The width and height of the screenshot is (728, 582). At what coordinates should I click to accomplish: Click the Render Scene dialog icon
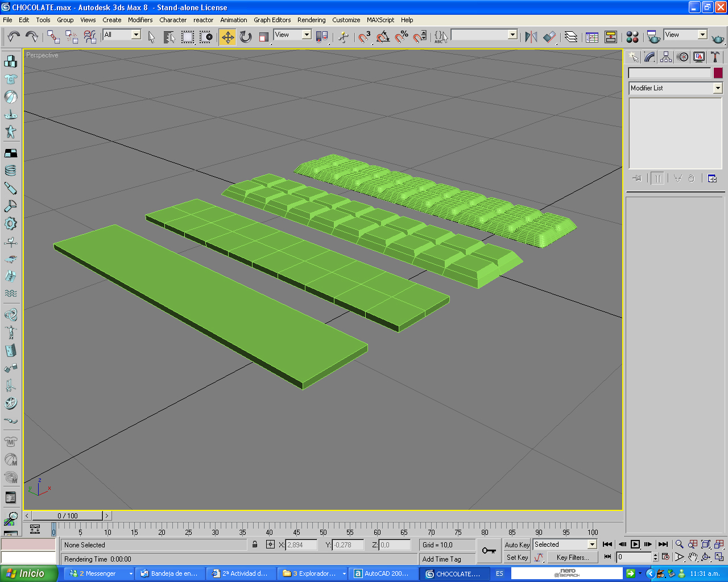(653, 37)
